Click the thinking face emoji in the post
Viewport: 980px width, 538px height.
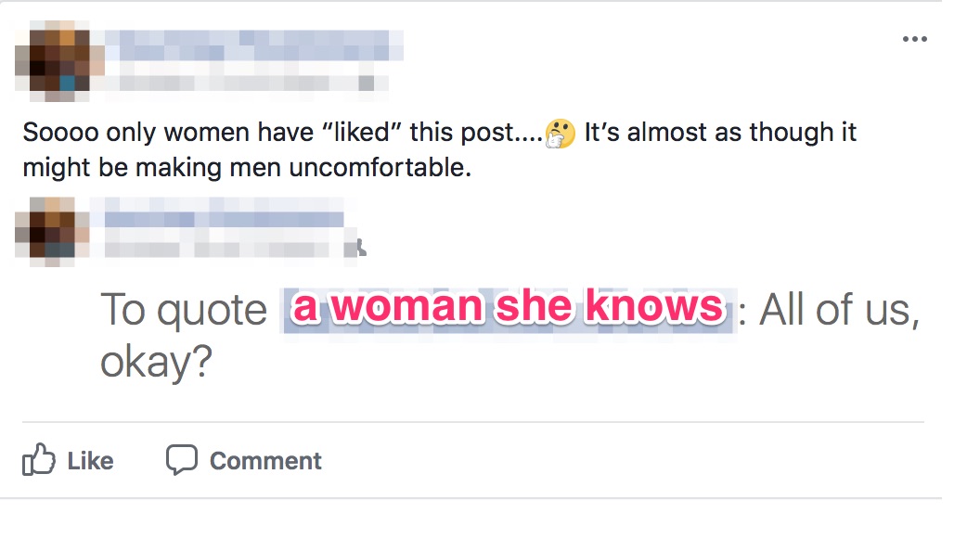pos(561,134)
